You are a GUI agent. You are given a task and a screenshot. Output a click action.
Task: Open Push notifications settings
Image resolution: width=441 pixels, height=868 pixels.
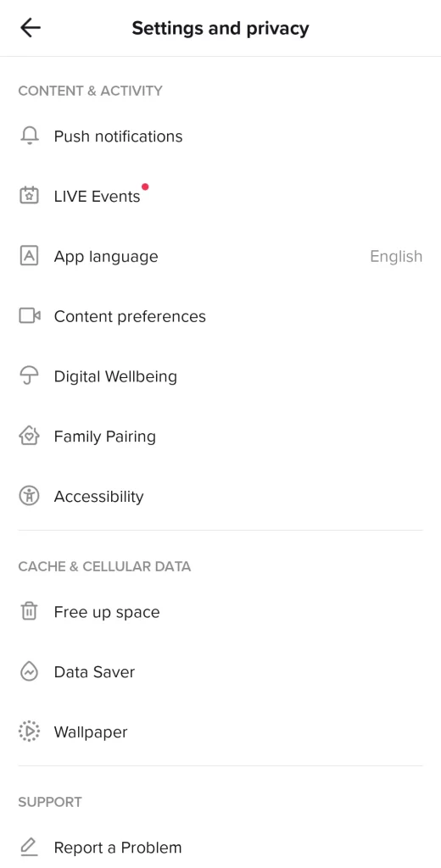tap(220, 136)
